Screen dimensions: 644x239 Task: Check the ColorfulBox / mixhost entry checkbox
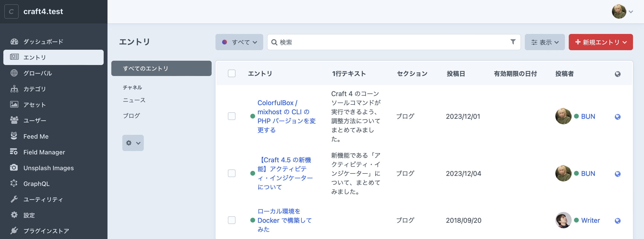[231, 116]
